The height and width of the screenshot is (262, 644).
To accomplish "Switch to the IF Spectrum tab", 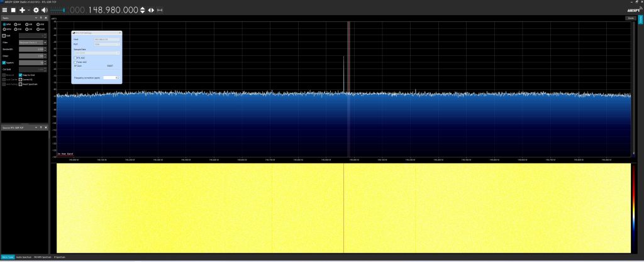I will 60,257.
